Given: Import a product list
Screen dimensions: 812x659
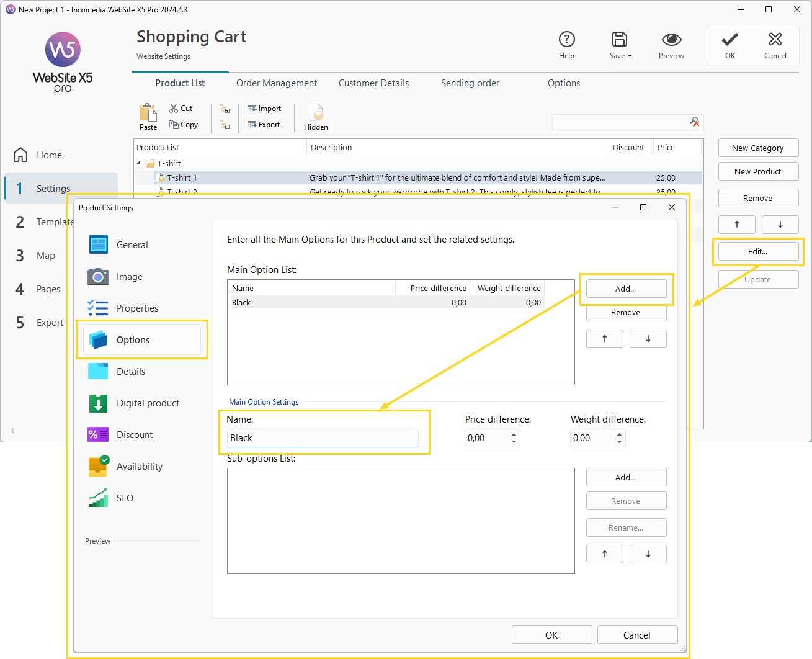Looking at the screenshot, I should [264, 109].
